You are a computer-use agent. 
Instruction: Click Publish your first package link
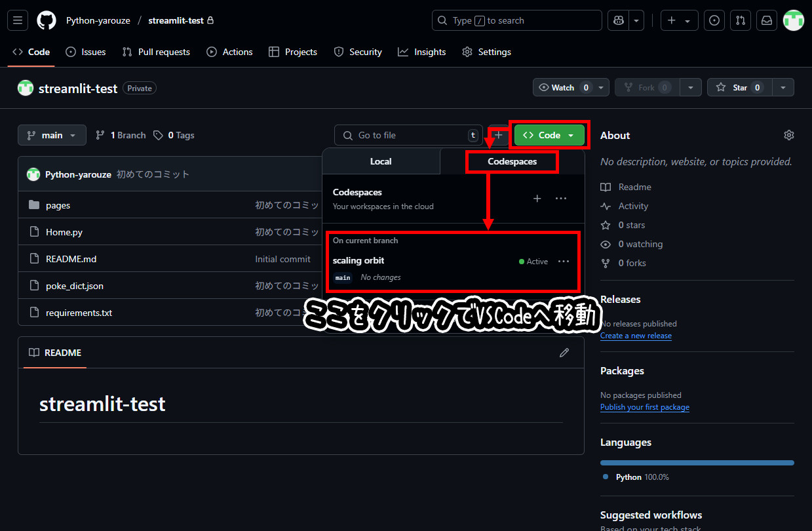tap(645, 407)
